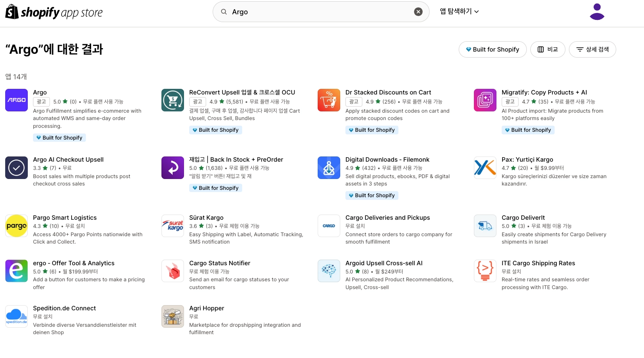The image size is (644, 358).
Task: Toggle the Built for Shopify filter
Action: tap(493, 49)
